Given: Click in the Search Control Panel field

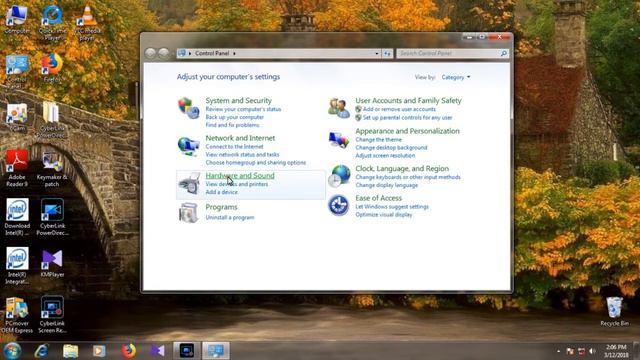Looking at the screenshot, I should [x=452, y=53].
